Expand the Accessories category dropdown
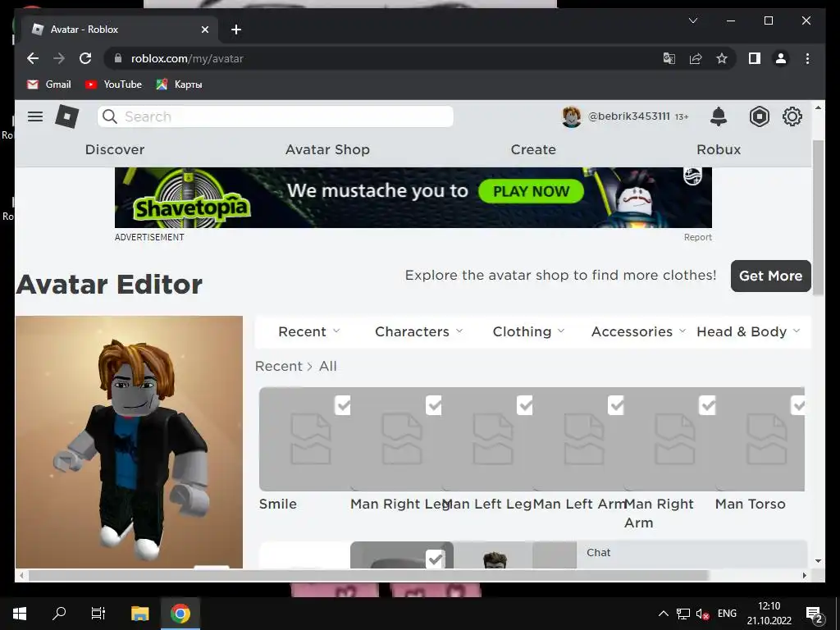This screenshot has height=630, width=840. click(x=638, y=331)
